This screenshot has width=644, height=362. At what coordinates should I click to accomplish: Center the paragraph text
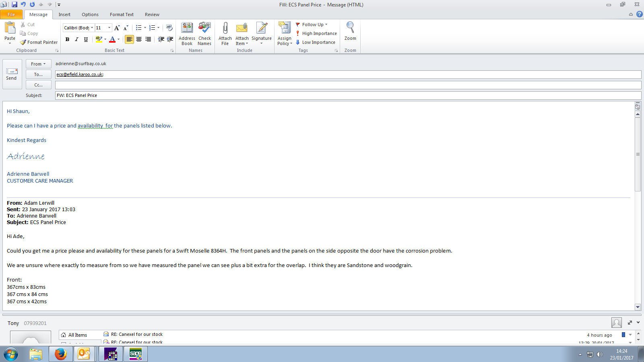pos(139,39)
